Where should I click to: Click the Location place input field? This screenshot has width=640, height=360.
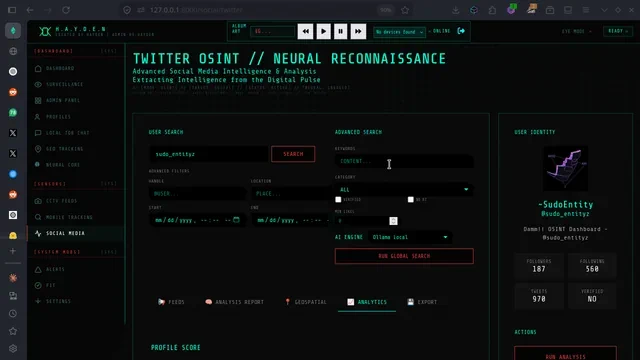(291, 193)
